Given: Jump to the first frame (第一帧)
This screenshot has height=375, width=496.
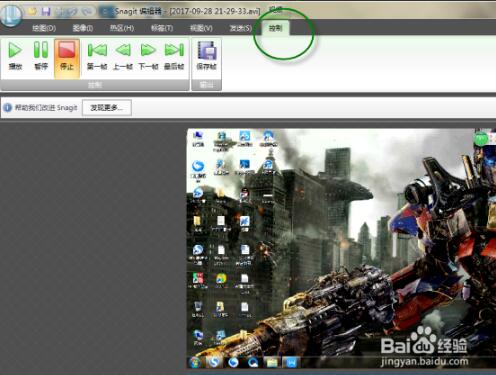Looking at the screenshot, I should click(97, 56).
